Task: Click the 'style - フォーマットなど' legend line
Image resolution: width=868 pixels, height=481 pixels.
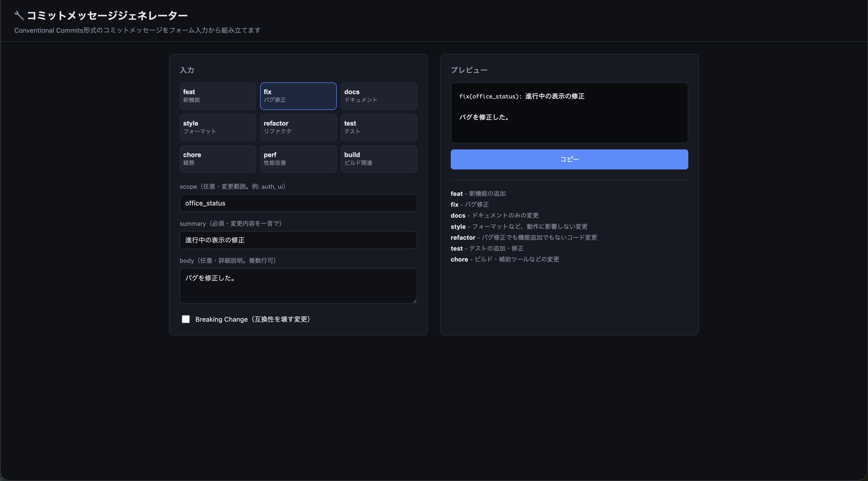Action: tap(519, 226)
